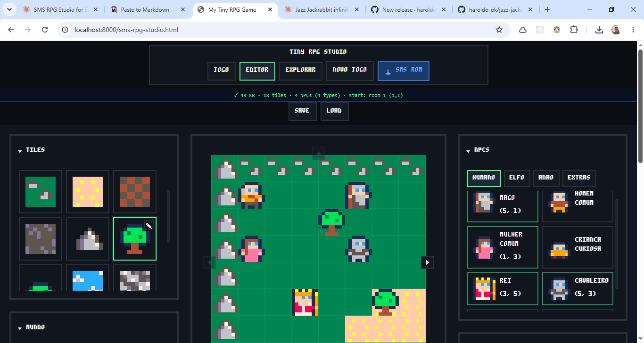Click the orange-shirt man sprite on map
Image resolution: width=644 pixels, height=343 pixels.
pos(251,195)
